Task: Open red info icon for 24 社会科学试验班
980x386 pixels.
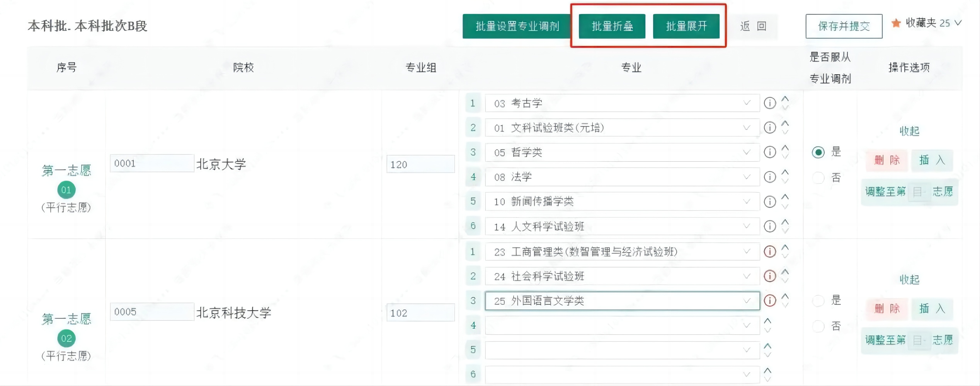Action: tap(770, 276)
